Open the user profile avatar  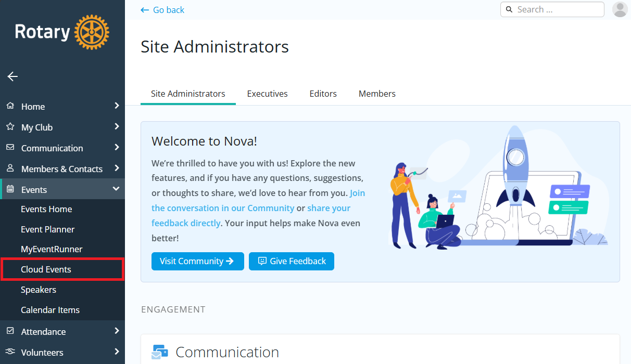(x=620, y=9)
